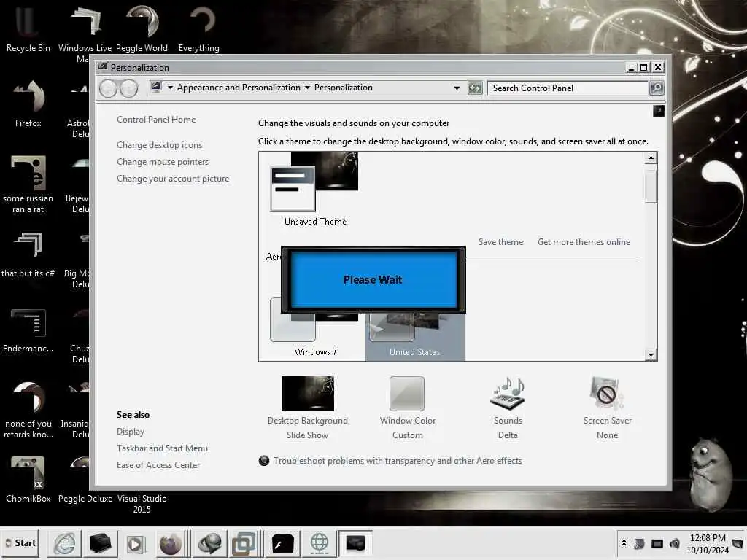Open Screen Saver settings

(x=607, y=408)
